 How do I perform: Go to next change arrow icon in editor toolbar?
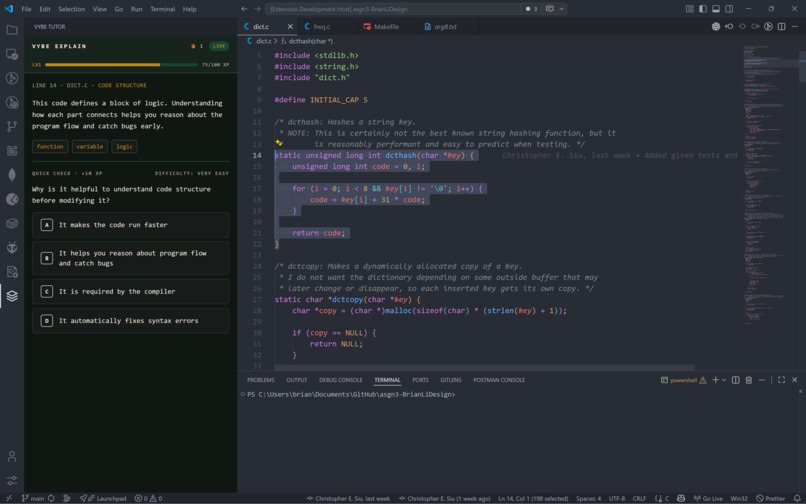pos(755,26)
